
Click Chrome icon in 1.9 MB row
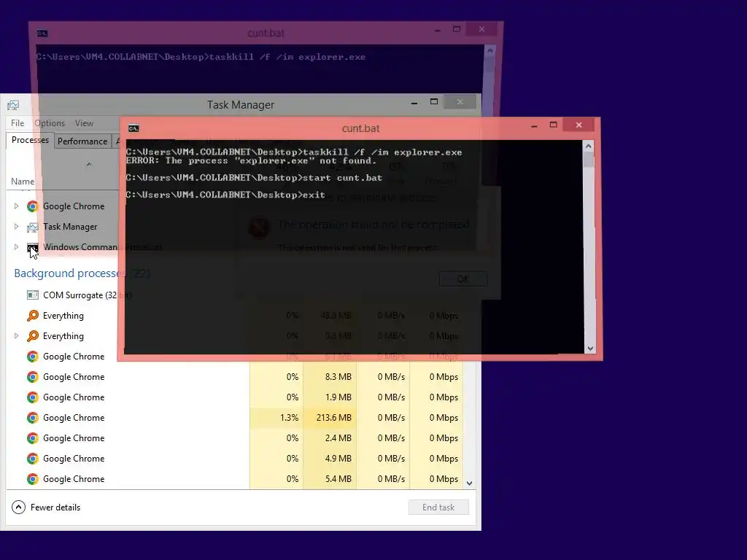click(32, 397)
